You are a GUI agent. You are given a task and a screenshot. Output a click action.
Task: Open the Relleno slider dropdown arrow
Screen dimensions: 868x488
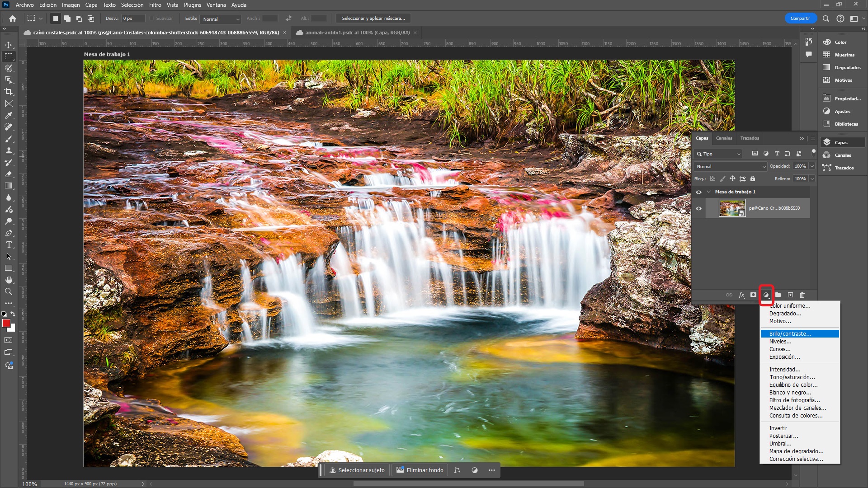[x=812, y=179]
